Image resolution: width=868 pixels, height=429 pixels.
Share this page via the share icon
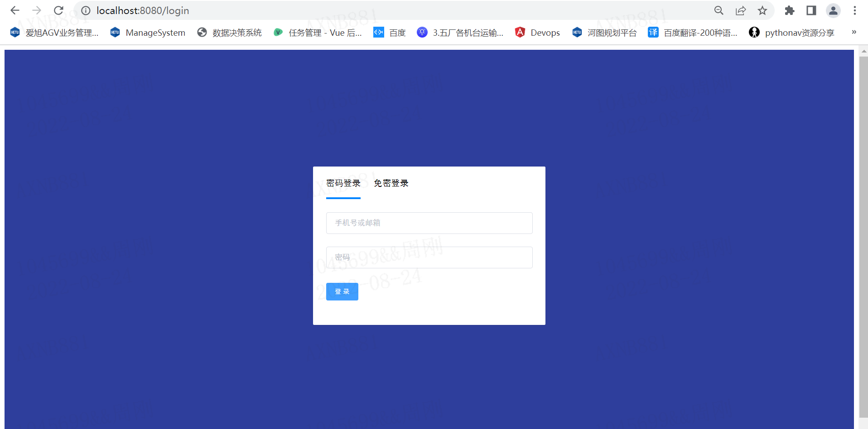741,10
